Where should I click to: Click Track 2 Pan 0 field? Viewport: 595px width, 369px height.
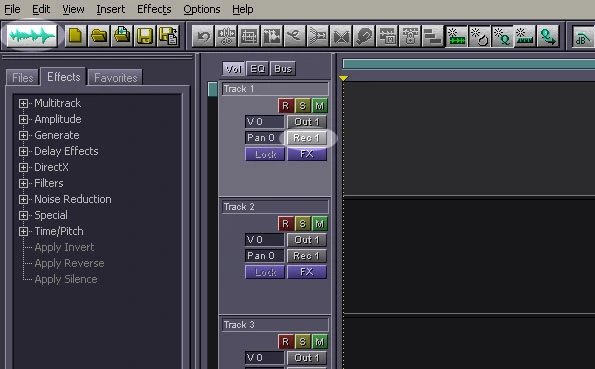pyautogui.click(x=264, y=256)
